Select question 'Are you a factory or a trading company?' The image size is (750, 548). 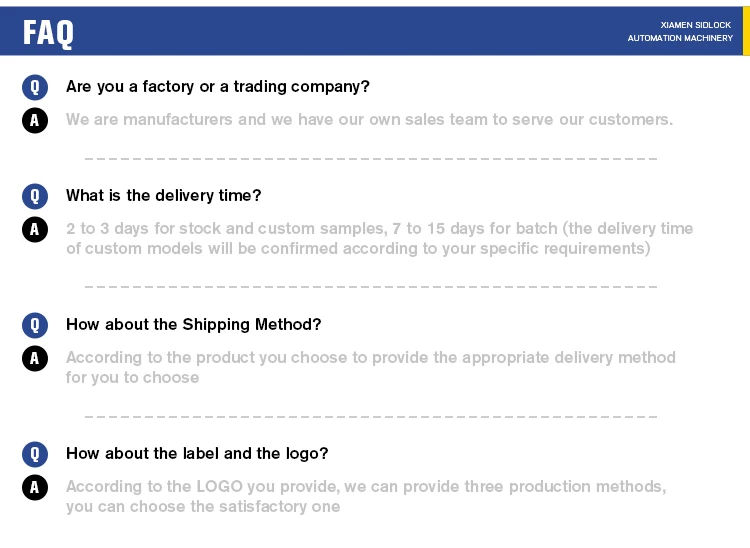pos(217,87)
